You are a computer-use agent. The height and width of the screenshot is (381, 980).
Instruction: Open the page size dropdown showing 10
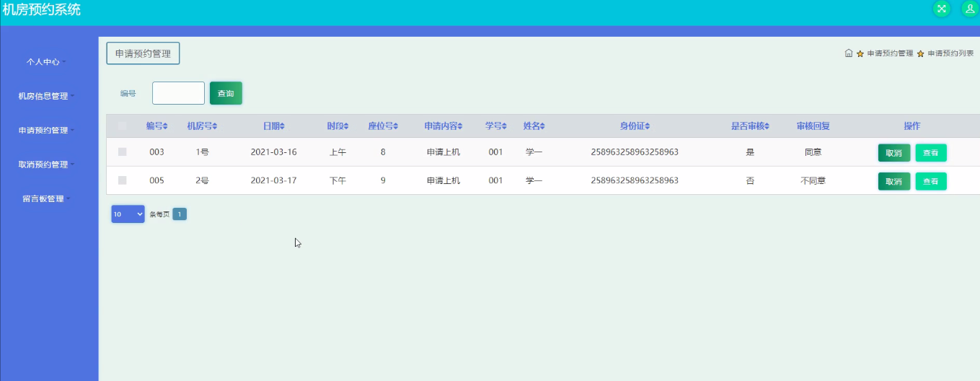[x=128, y=214]
